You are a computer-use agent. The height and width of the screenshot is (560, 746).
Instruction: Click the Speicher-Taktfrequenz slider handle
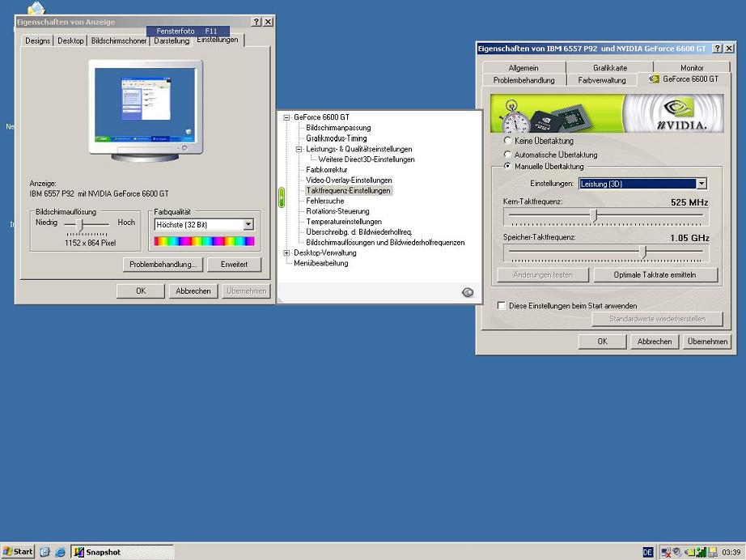coord(644,252)
